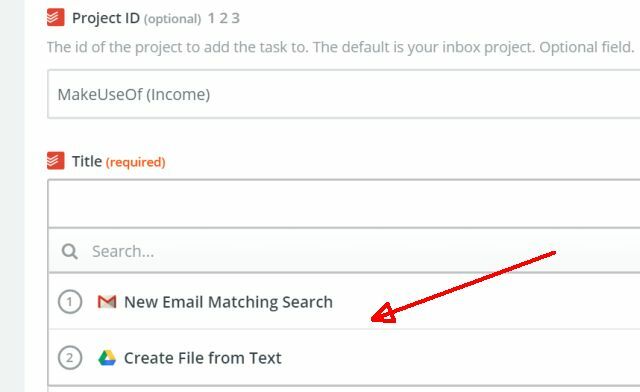640x392 pixels.
Task: Click the gray (optional) tag
Action: [x=172, y=19]
